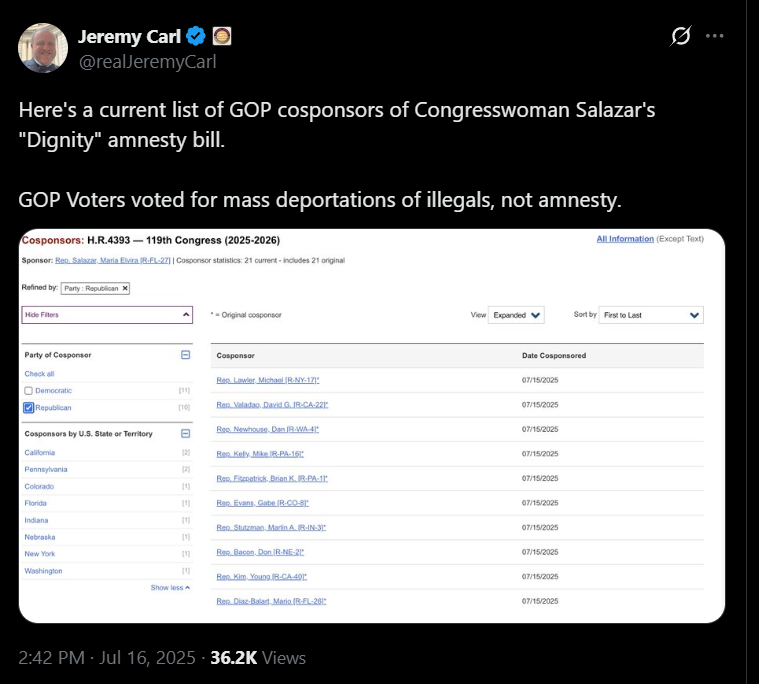Viewport: 759px width, 684px height.
Task: Open the All Information link
Action: [625, 239]
